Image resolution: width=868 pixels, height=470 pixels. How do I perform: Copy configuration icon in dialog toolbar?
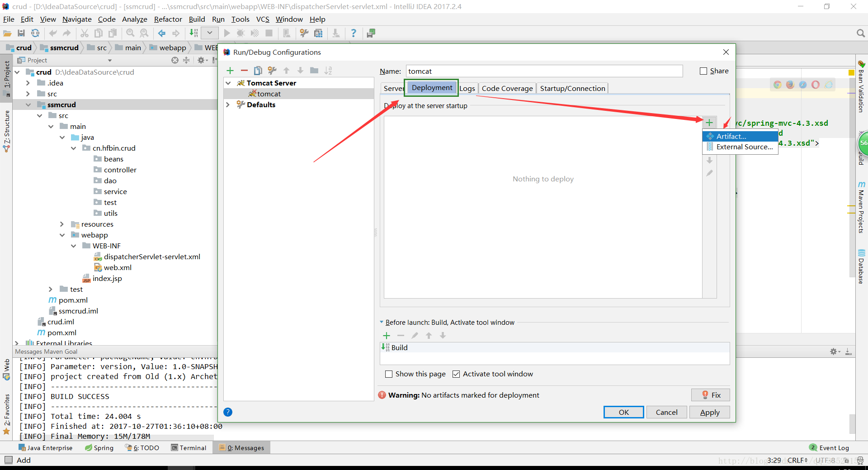[258, 71]
